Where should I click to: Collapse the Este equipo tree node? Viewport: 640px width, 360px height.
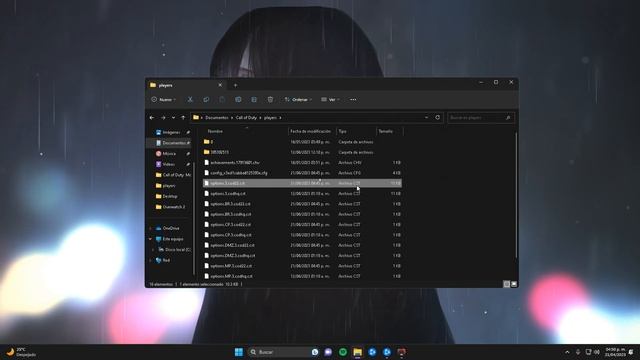pyautogui.click(x=151, y=239)
